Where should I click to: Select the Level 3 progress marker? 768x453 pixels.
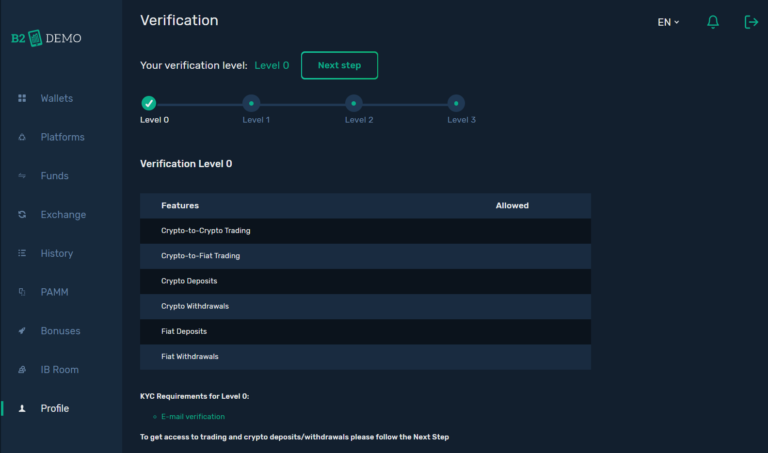click(x=456, y=103)
